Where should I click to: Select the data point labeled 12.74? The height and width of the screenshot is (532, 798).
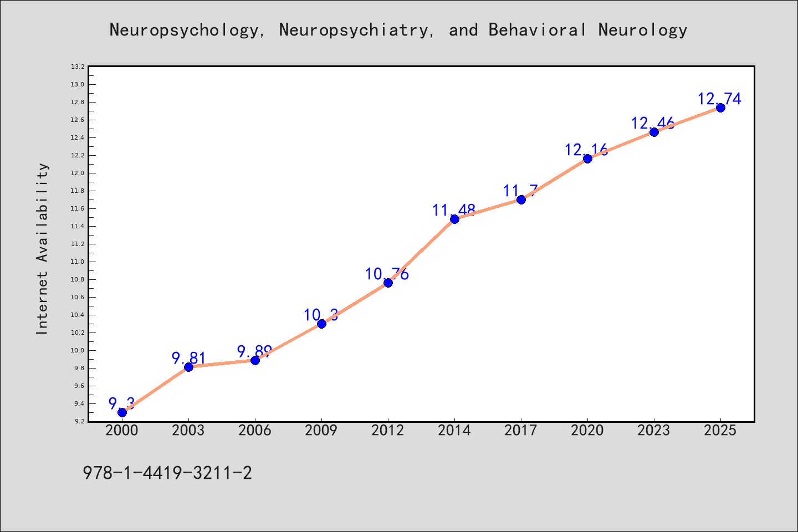(x=720, y=108)
